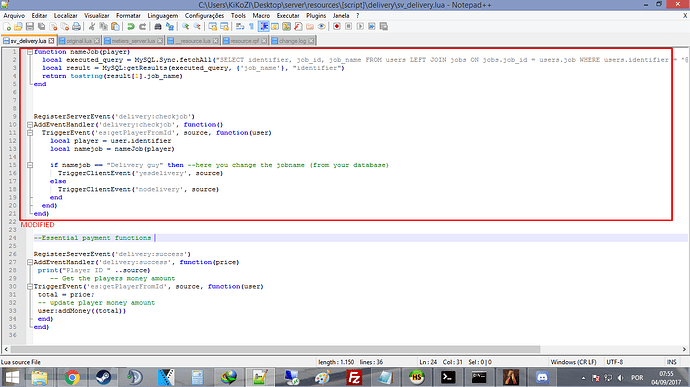690x387 pixels.
Task: Click the Print toolbar icon
Action: [x=77, y=26]
